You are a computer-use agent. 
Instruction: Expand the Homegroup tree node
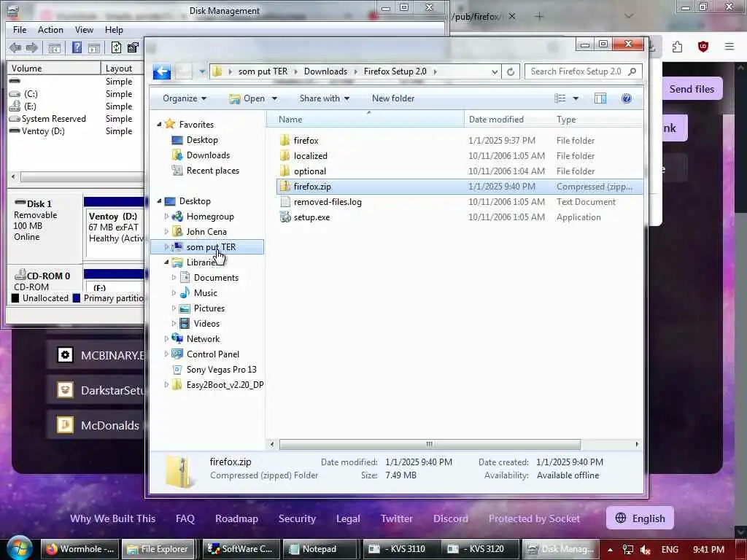166,217
